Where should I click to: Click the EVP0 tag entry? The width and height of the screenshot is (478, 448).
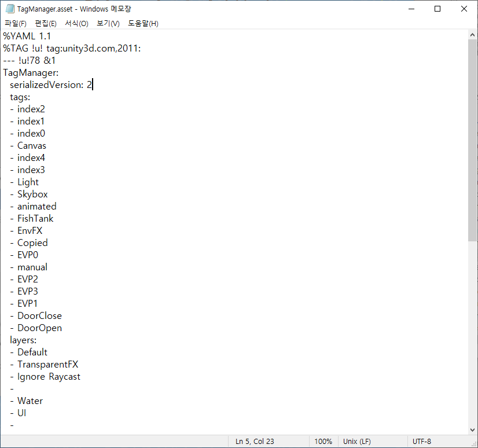tap(24, 255)
